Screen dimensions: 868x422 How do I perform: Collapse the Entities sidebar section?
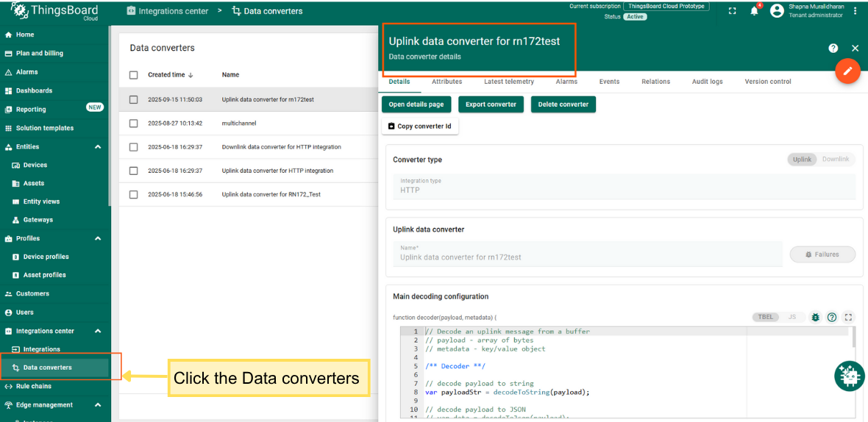point(98,147)
